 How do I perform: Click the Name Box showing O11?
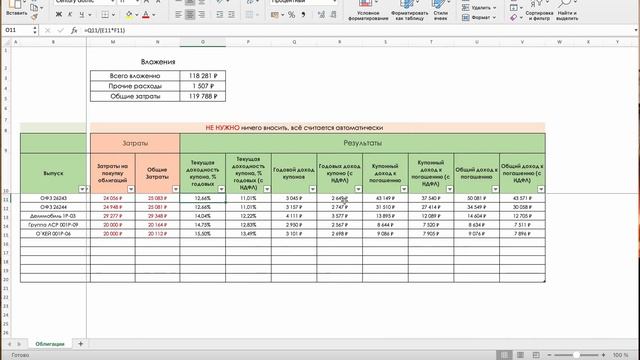17,30
